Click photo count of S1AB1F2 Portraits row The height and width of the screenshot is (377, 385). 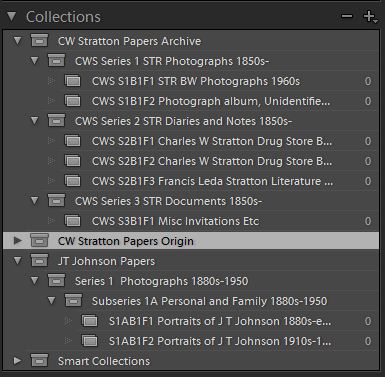click(x=368, y=341)
